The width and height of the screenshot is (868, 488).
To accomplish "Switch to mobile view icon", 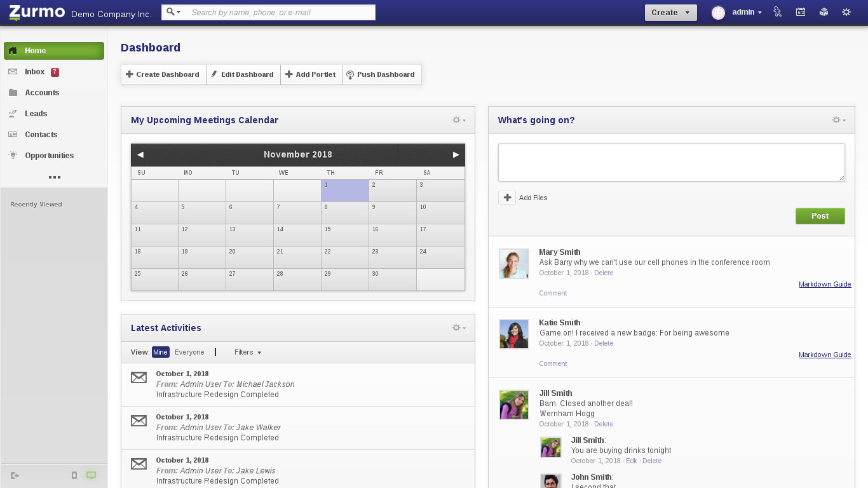I will [74, 475].
